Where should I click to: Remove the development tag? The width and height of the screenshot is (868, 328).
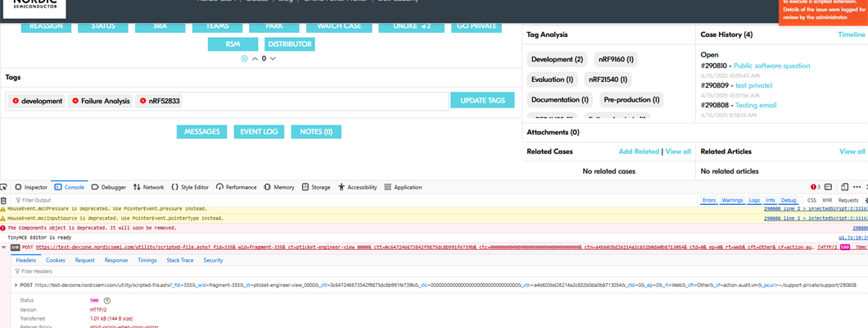[x=16, y=101]
